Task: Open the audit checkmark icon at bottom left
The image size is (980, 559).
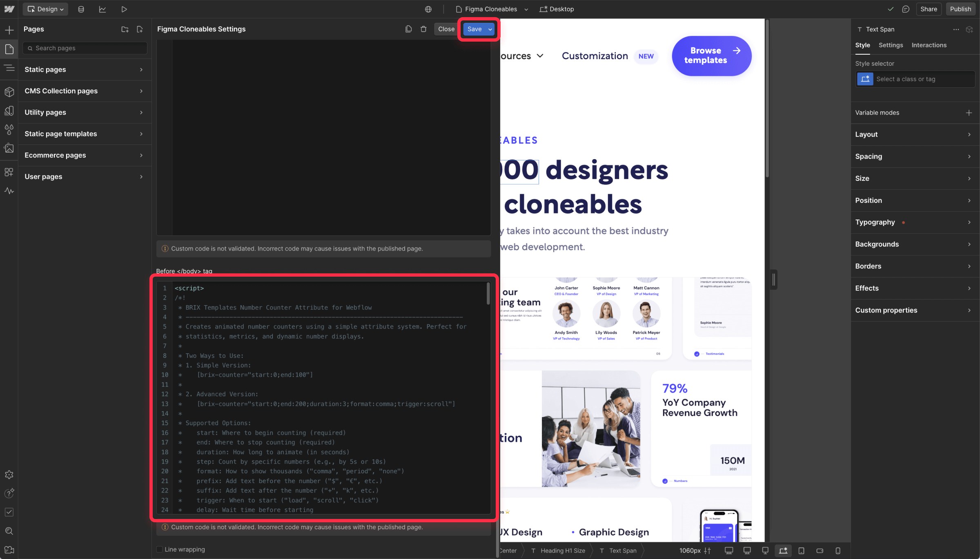Action: click(9, 512)
